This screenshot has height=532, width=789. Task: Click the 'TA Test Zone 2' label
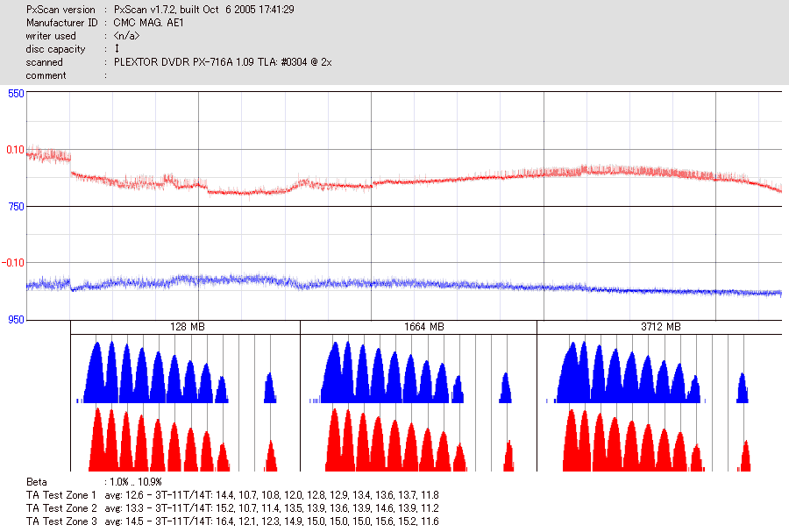pos(61,507)
